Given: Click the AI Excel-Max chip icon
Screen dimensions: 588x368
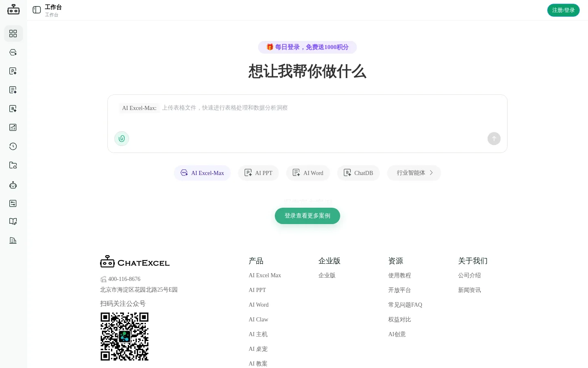Looking at the screenshot, I should [184, 173].
